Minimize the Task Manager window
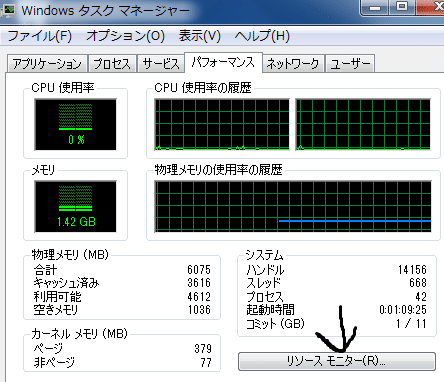Viewport: 444px width, 382px height. (x=375, y=7)
